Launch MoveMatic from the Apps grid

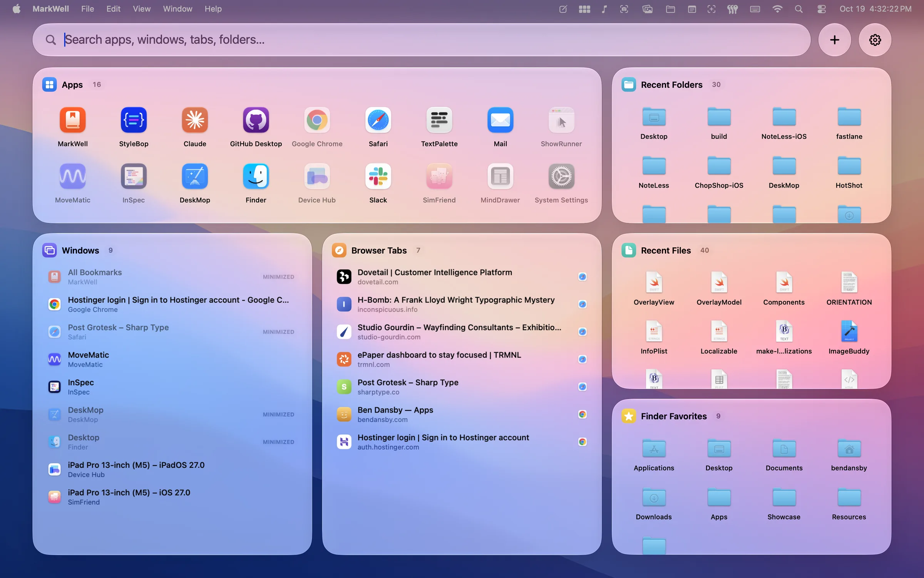(x=72, y=176)
